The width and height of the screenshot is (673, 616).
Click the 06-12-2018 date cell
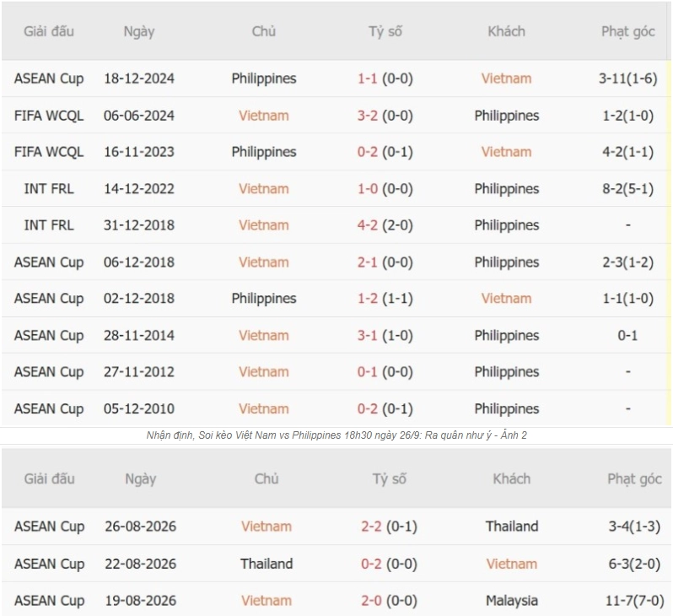(x=139, y=262)
